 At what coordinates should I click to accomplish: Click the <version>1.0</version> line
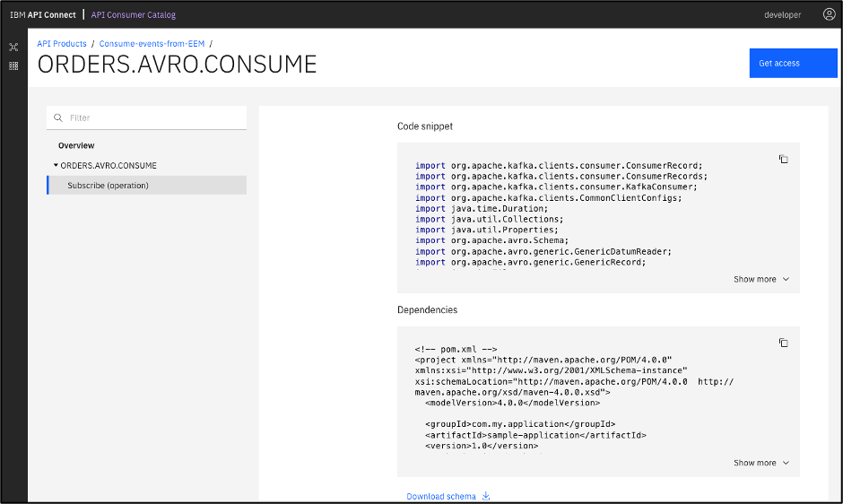coord(482,446)
